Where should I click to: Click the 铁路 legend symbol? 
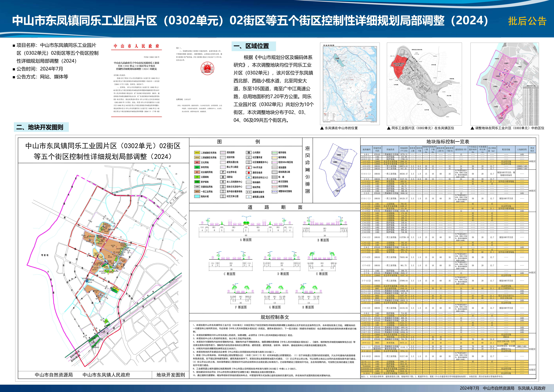click(275, 177)
